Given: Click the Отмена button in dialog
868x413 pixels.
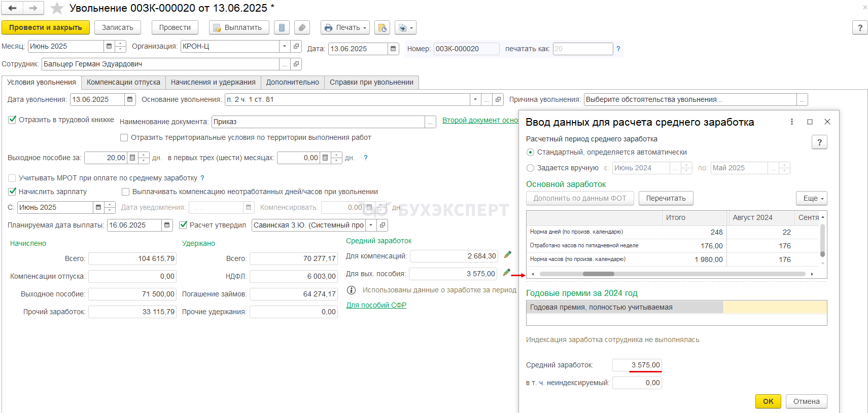Looking at the screenshot, I should [x=806, y=401].
